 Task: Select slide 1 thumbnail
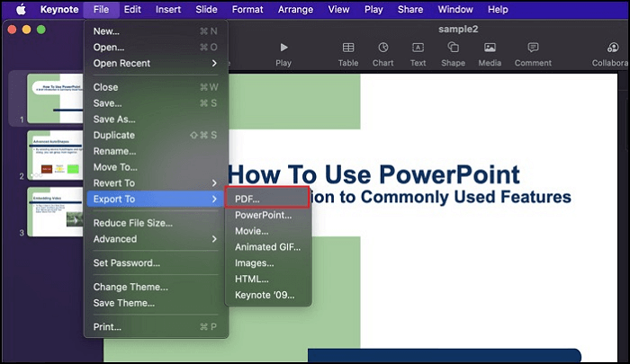pyautogui.click(x=55, y=98)
